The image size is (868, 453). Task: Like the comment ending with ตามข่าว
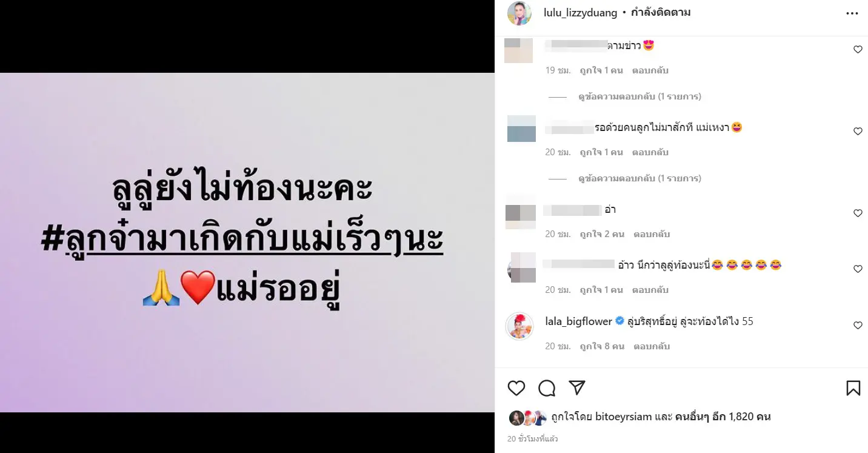[x=858, y=50]
